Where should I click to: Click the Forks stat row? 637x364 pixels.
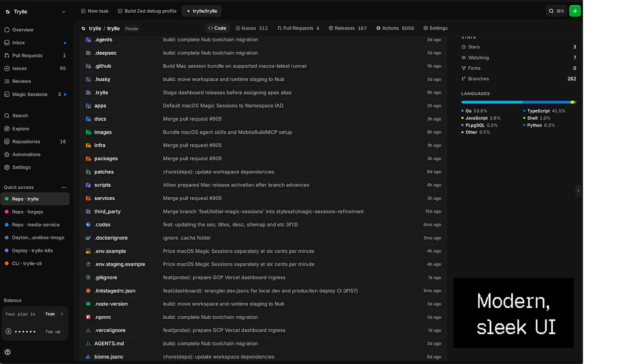click(x=519, y=68)
